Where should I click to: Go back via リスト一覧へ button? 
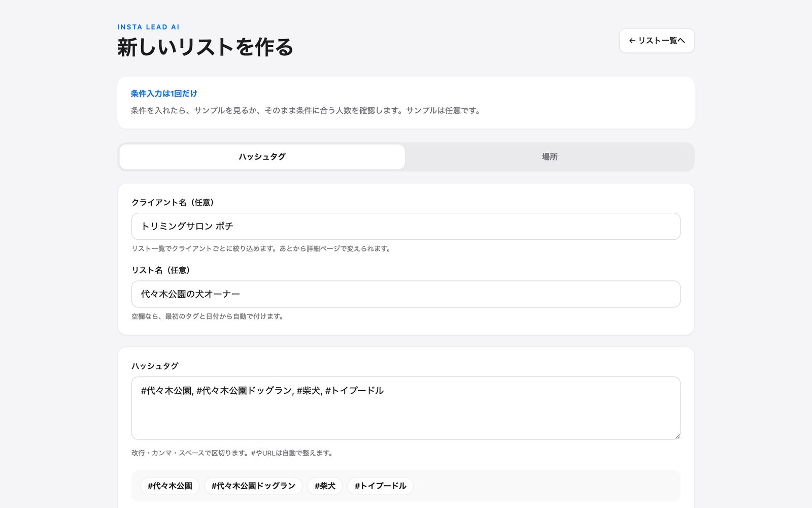coord(657,41)
